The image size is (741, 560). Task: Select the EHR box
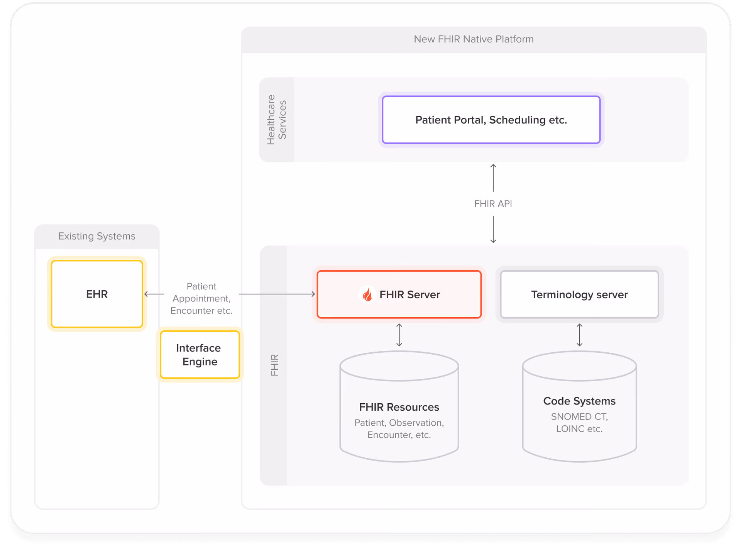(x=97, y=294)
